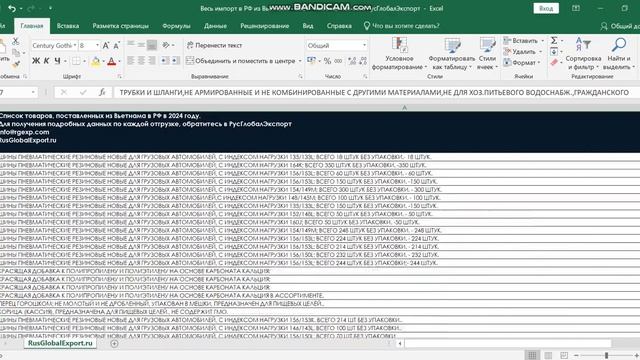Viewport: 640px width, 360px height.
Task: Click the decrease indent icon
Action: 164,61
